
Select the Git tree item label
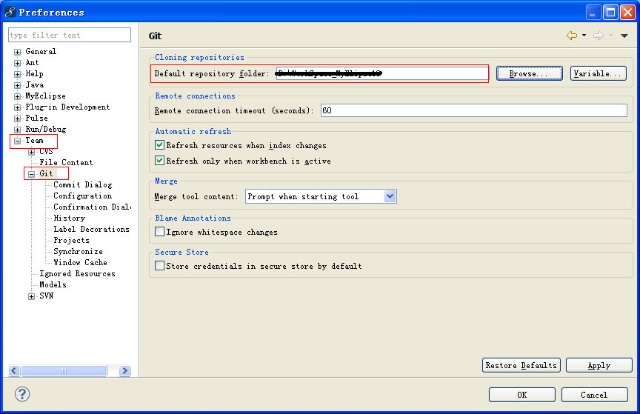coord(46,173)
